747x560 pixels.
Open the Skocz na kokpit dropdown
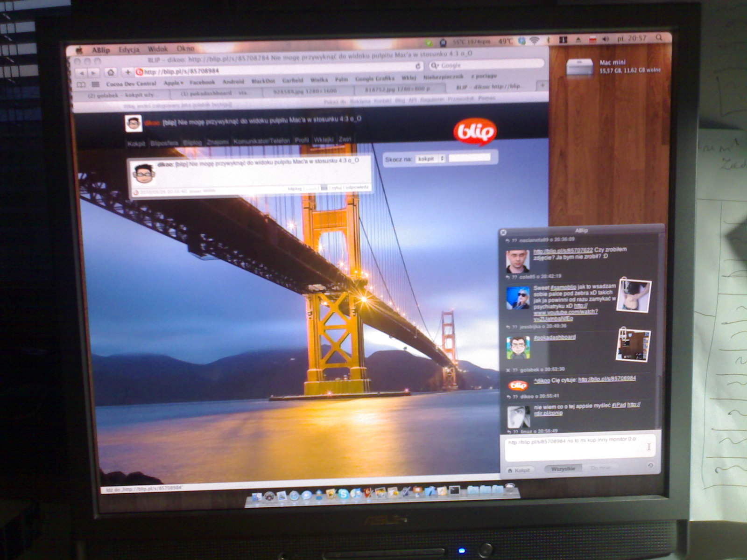tap(431, 159)
